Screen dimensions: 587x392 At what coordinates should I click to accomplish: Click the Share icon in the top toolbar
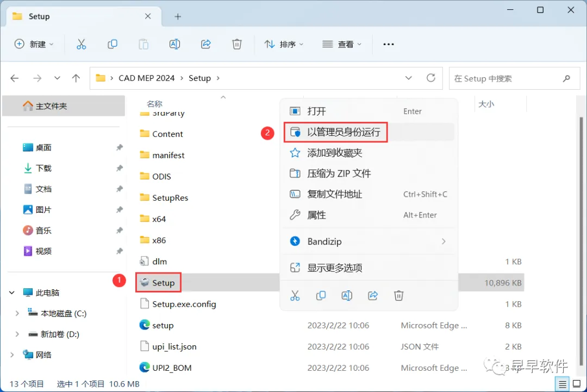(x=206, y=44)
